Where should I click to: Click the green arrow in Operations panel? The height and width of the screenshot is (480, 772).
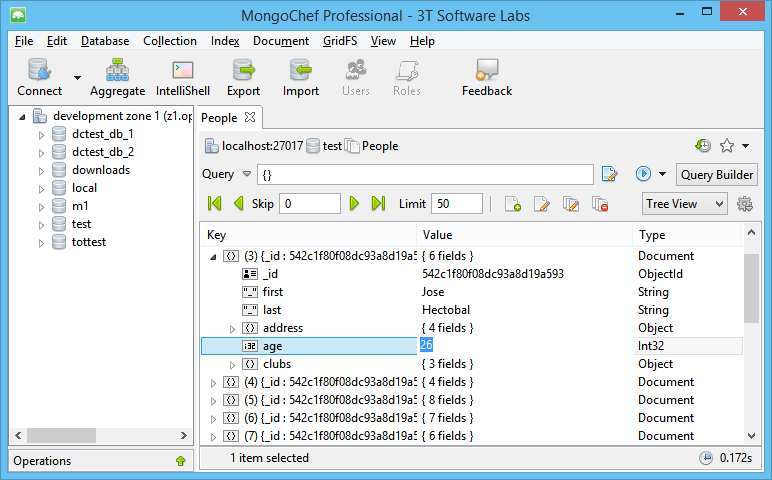point(181,461)
